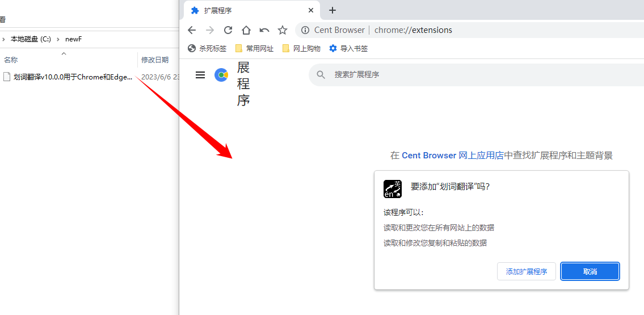
Task: Click the Cent Browser logo icon
Action: coord(221,75)
